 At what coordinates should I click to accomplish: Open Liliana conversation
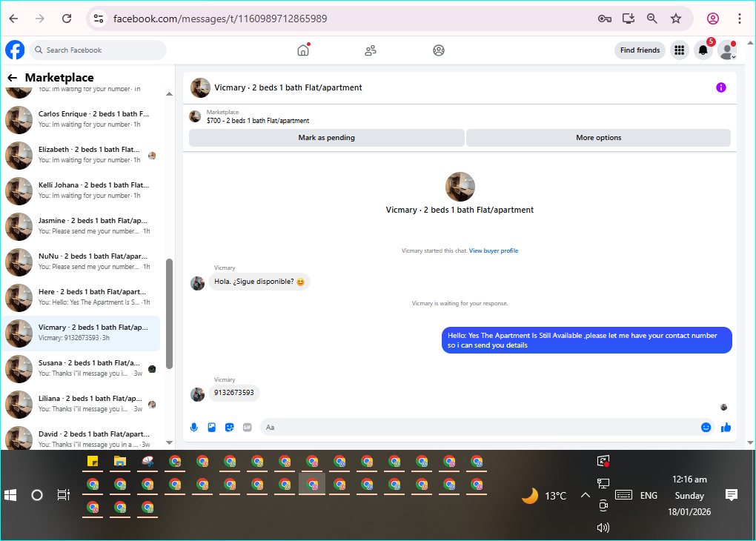(x=82, y=404)
